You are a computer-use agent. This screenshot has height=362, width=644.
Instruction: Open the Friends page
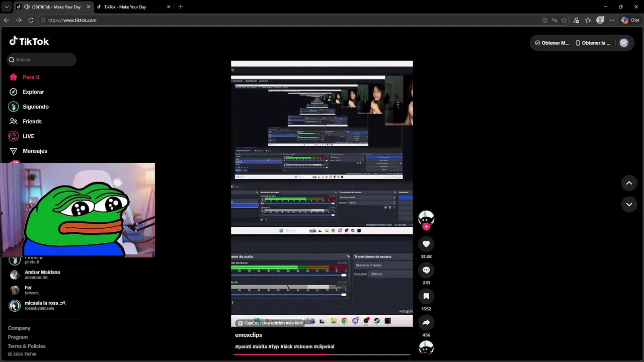click(x=25, y=121)
